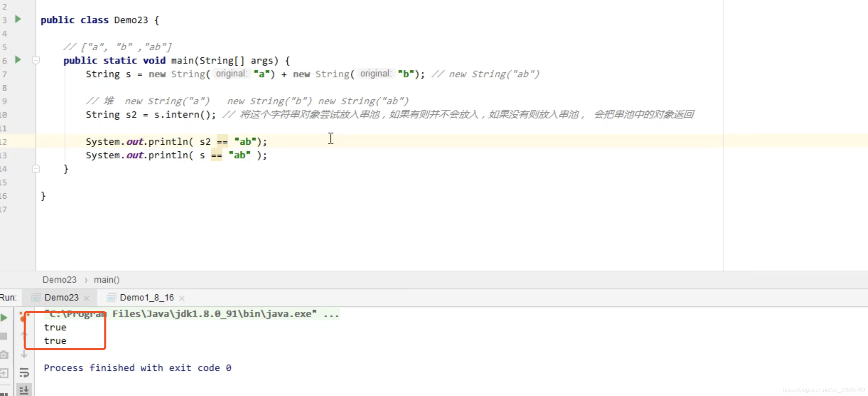Click 'System.out.println( s == "ab" );' line

pos(176,155)
